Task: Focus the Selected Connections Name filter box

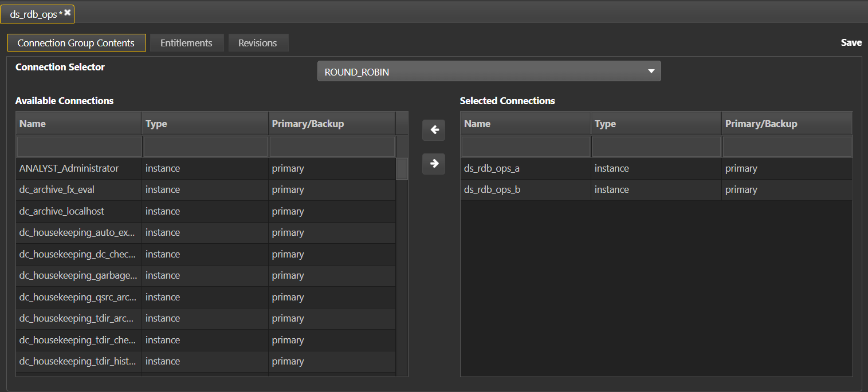Action: click(525, 146)
